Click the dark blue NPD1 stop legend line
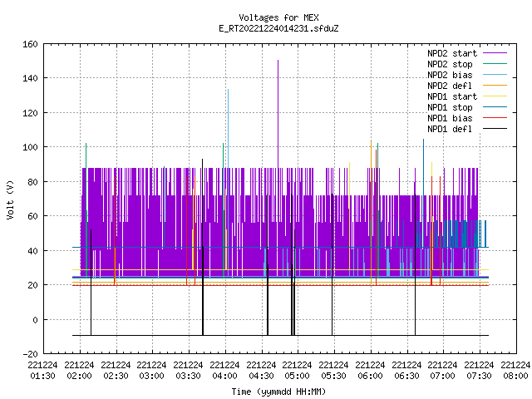 coord(495,107)
